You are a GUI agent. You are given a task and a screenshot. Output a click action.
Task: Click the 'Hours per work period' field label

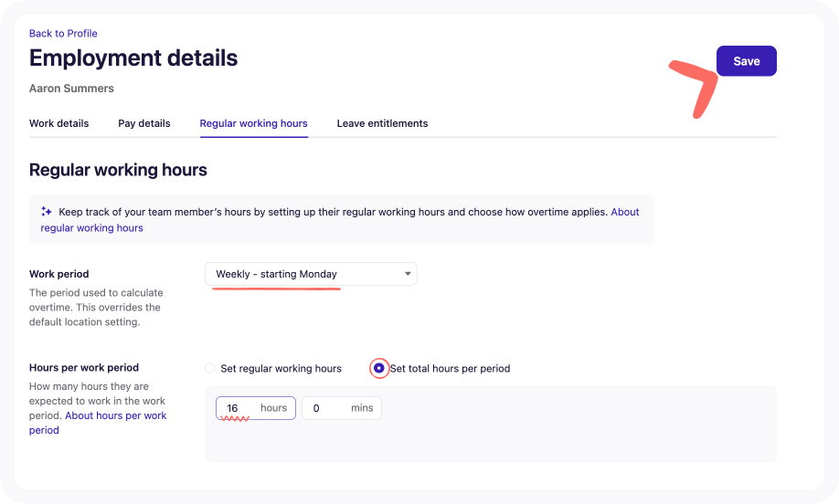click(84, 368)
